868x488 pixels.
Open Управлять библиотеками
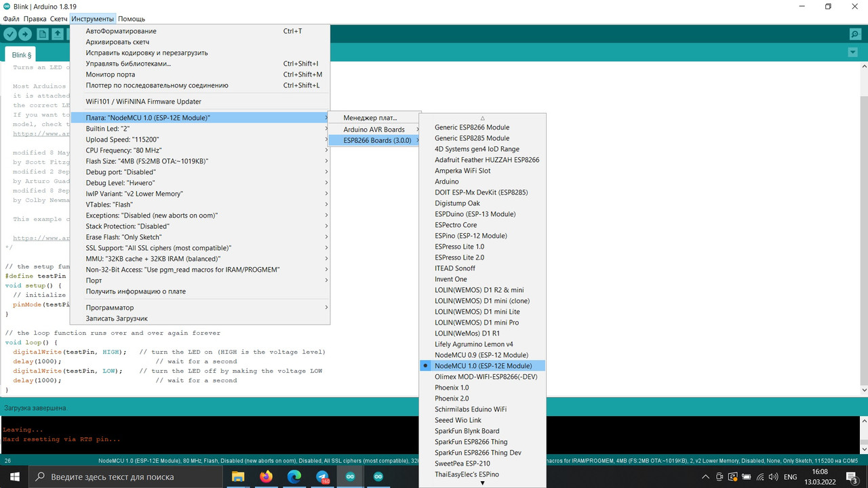(200, 64)
